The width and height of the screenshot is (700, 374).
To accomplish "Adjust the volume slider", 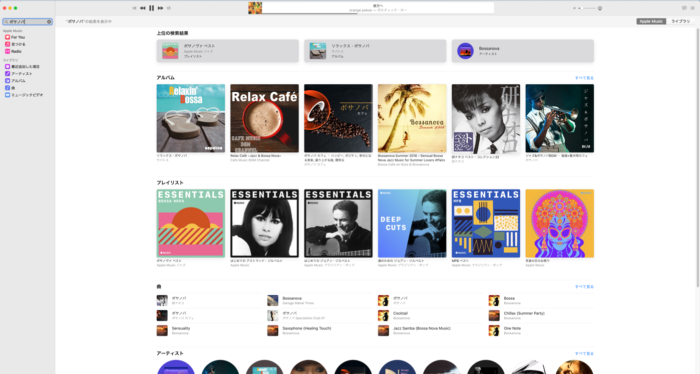I will pos(587,8).
